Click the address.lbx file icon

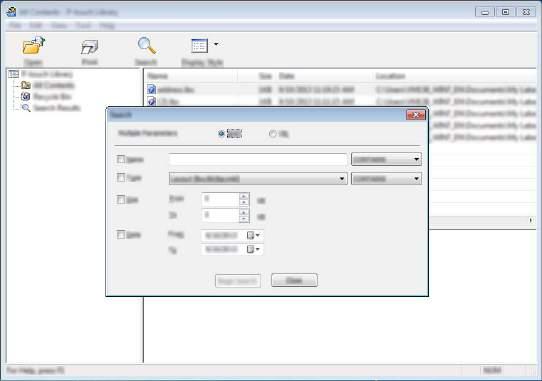pos(151,90)
